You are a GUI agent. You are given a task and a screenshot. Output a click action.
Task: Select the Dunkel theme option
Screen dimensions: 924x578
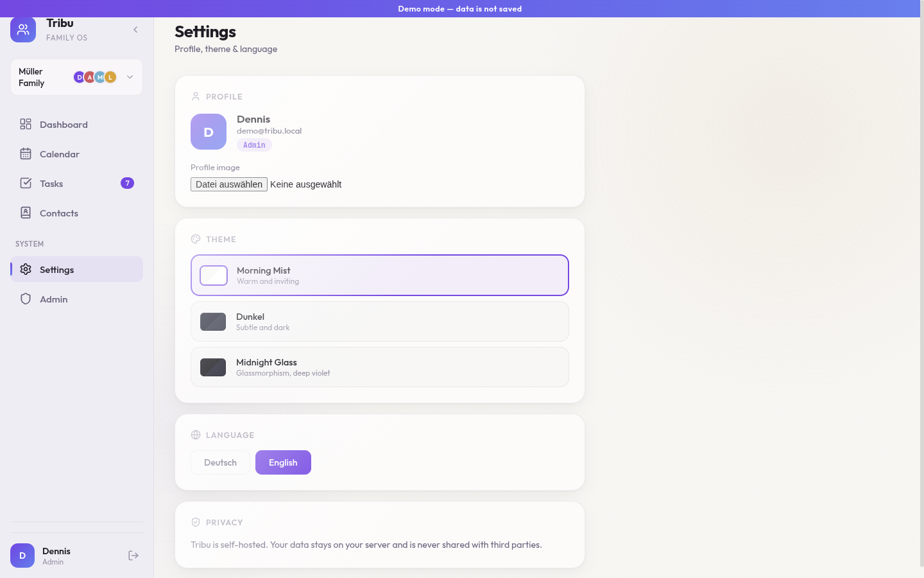(x=380, y=322)
